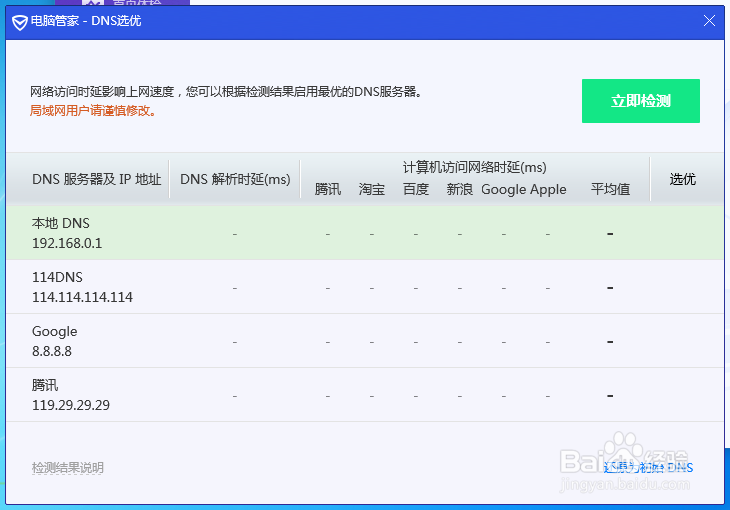Image resolution: width=730 pixels, height=510 pixels.
Task: Click the 电脑管家 - DNS选优 window title
Action: point(86,21)
